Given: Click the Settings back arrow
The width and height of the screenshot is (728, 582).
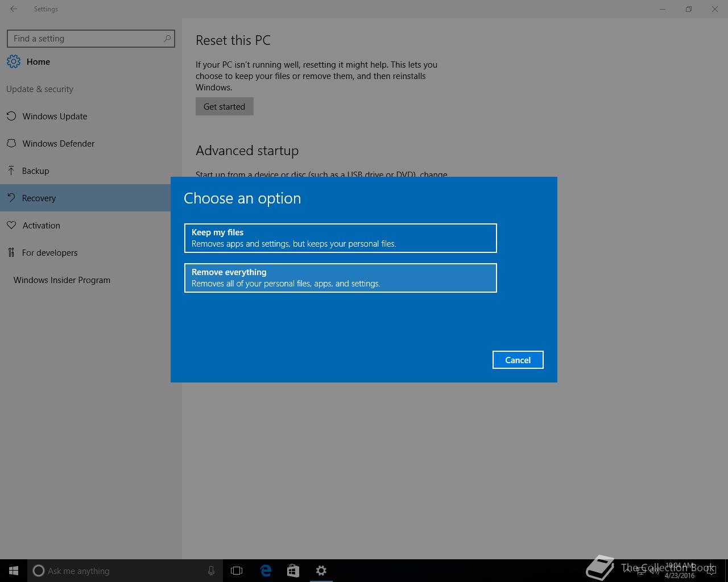Looking at the screenshot, I should [14, 9].
